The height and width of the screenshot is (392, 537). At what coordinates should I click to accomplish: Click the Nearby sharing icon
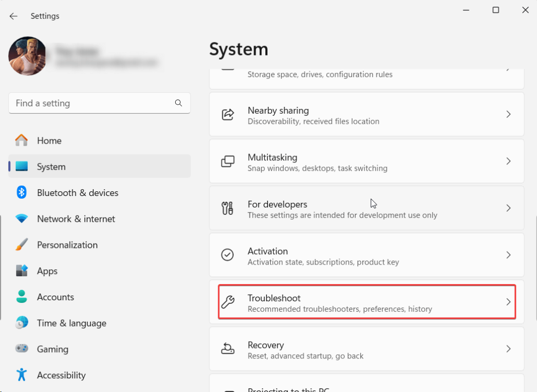228,114
